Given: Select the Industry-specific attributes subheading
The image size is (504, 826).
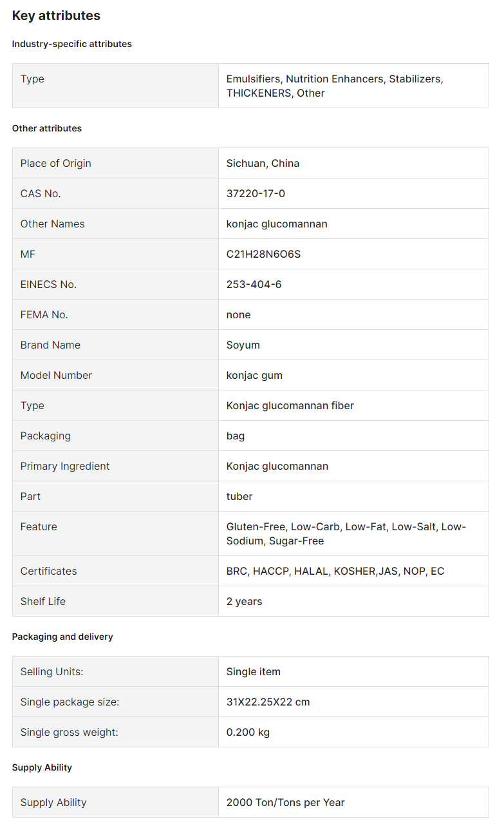Looking at the screenshot, I should point(72,44).
